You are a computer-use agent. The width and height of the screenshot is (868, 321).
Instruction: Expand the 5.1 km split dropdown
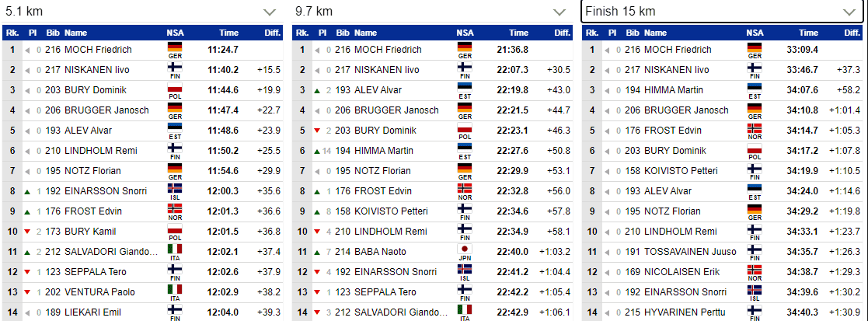pyautogui.click(x=142, y=11)
